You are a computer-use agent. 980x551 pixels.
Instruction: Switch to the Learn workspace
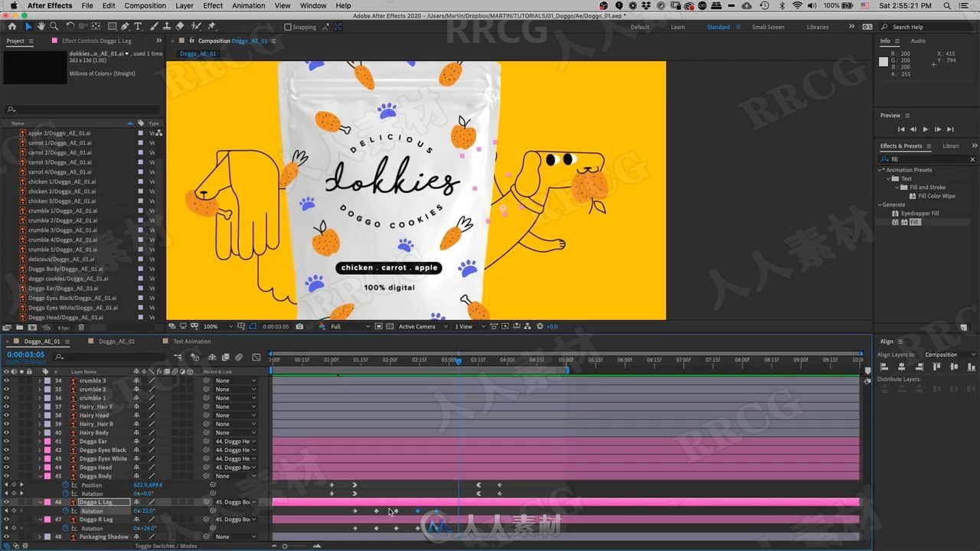click(678, 27)
